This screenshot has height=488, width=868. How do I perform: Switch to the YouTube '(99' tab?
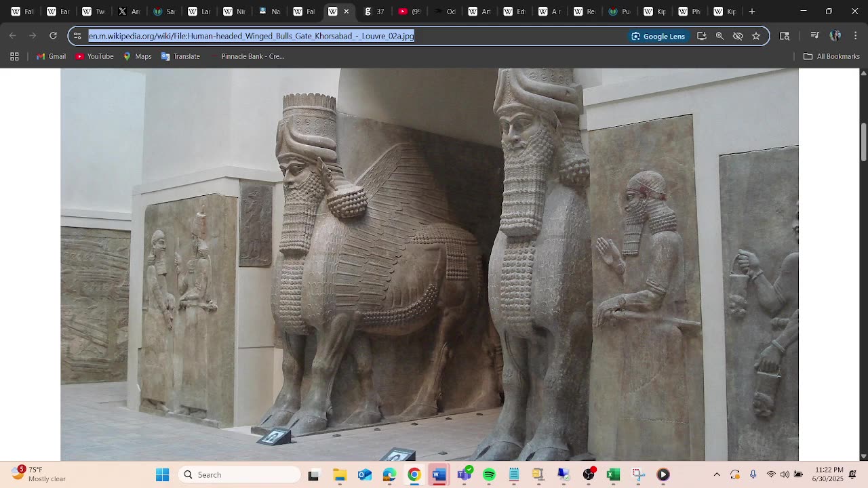(x=410, y=12)
